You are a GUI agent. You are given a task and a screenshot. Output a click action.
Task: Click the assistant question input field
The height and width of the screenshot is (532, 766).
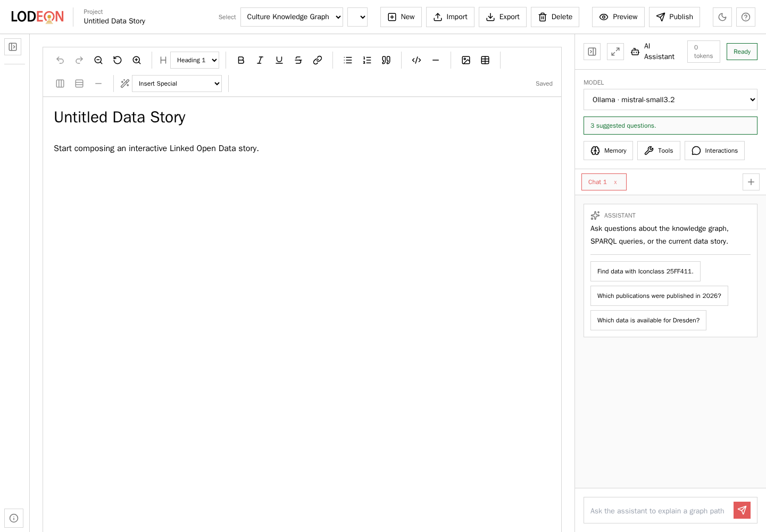coord(659,510)
